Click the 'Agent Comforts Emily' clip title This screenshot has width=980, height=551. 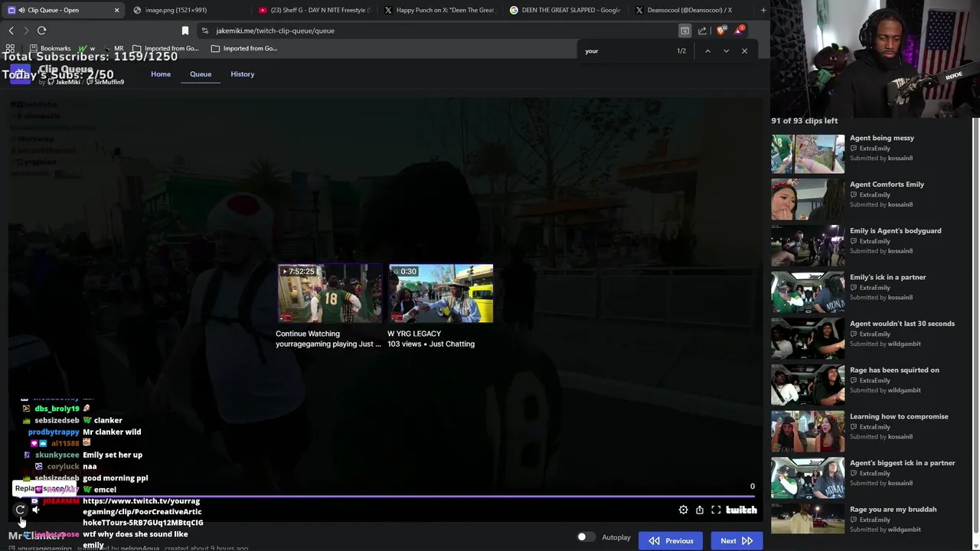click(887, 184)
